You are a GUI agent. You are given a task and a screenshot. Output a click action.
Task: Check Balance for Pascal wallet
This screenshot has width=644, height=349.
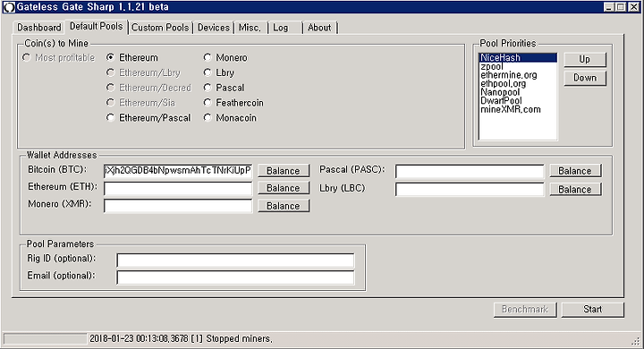[575, 171]
